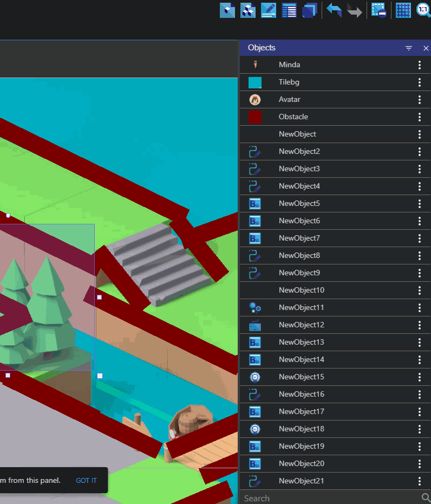Open the three-dot menu for NewObject17
This screenshot has width=431, height=504.
tap(420, 412)
